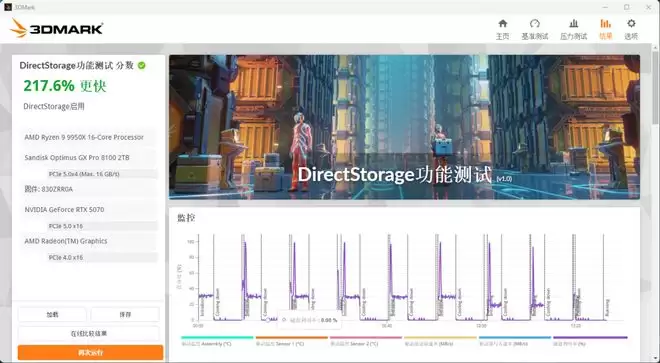Click the green validation checkmark icon
The height and width of the screenshot is (363, 660).
142,65
